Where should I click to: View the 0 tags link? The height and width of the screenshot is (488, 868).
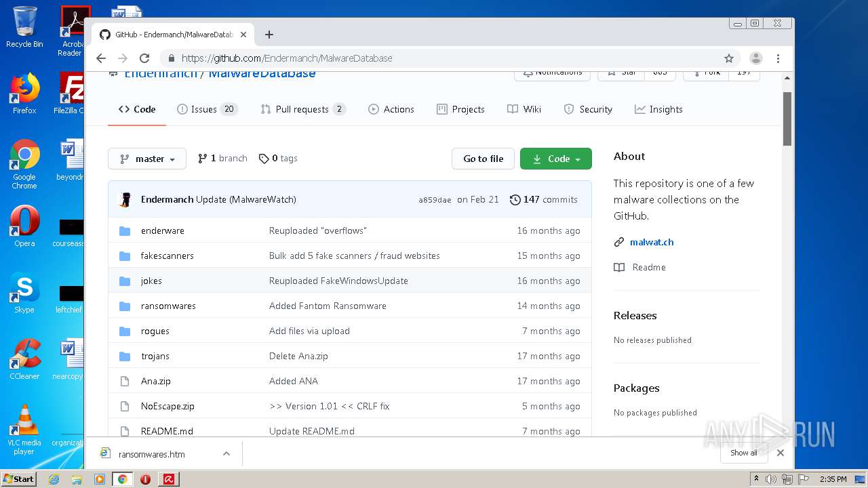point(278,158)
